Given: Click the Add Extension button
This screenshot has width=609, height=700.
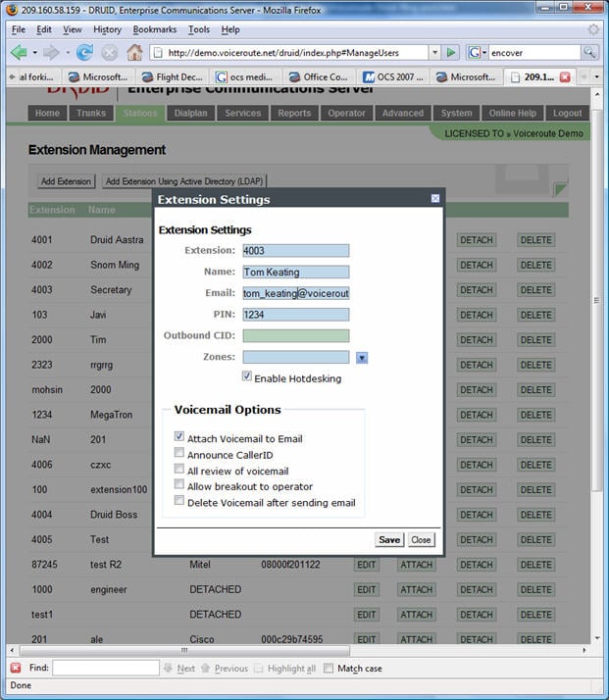Looking at the screenshot, I should tap(67, 181).
